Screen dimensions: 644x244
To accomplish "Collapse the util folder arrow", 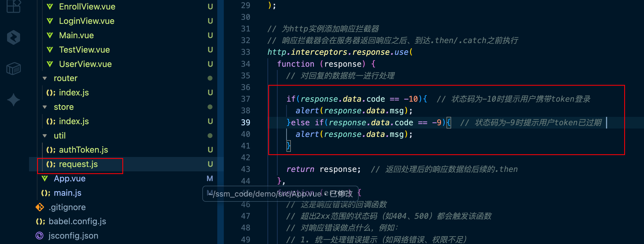I will [45, 136].
